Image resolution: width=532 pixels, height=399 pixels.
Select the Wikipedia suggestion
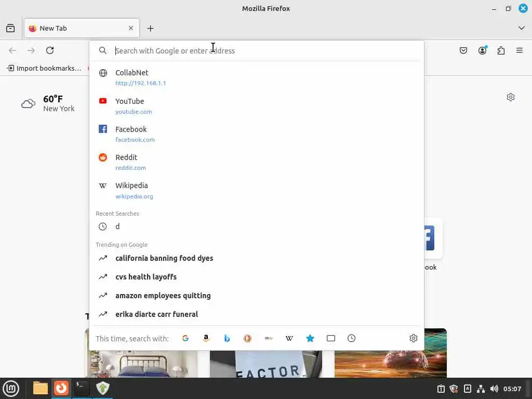257,190
